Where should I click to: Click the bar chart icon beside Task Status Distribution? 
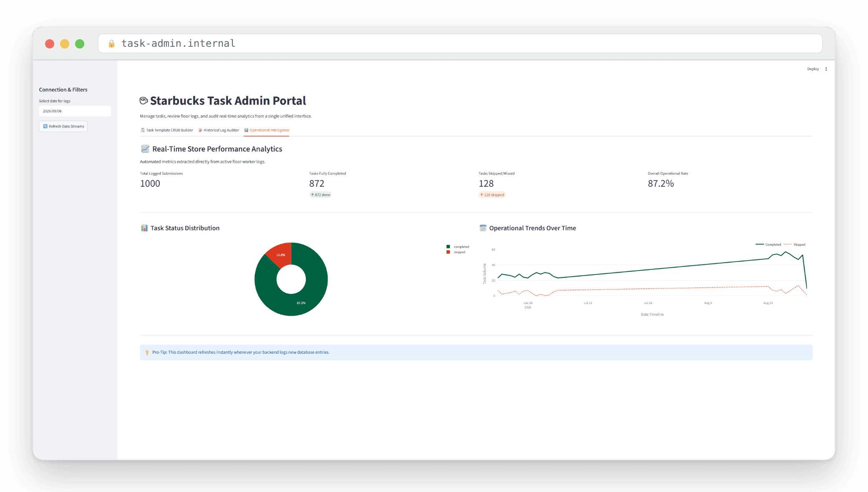(x=144, y=228)
